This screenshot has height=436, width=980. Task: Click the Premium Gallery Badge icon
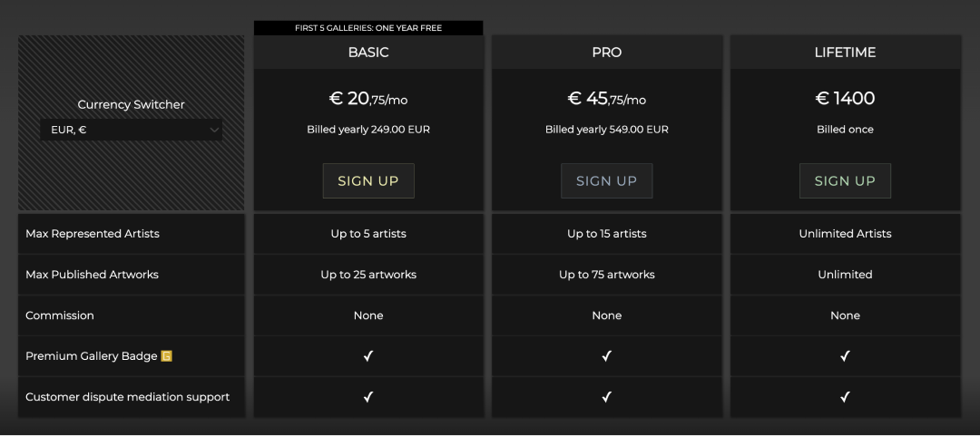tap(166, 356)
